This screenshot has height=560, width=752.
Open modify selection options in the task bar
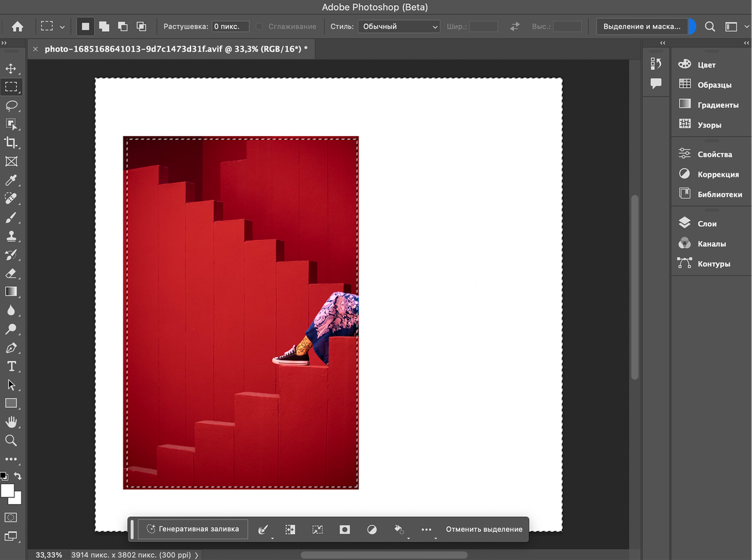263,529
